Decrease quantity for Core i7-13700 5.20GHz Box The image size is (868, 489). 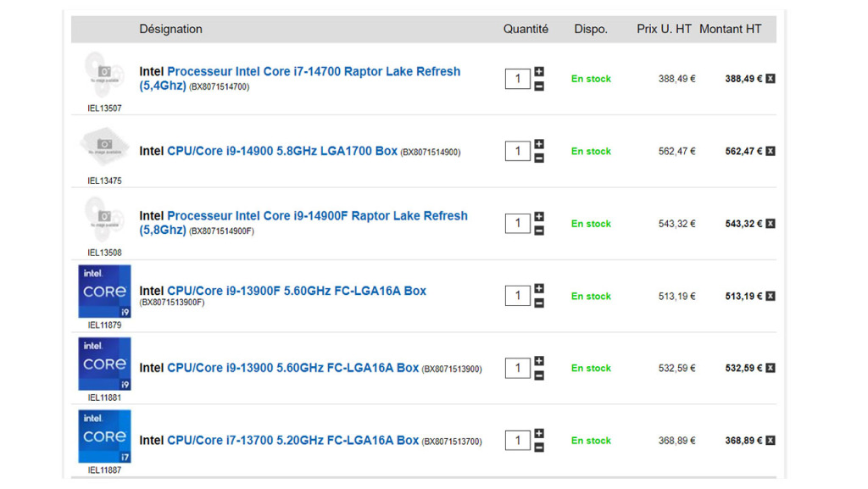click(x=538, y=447)
